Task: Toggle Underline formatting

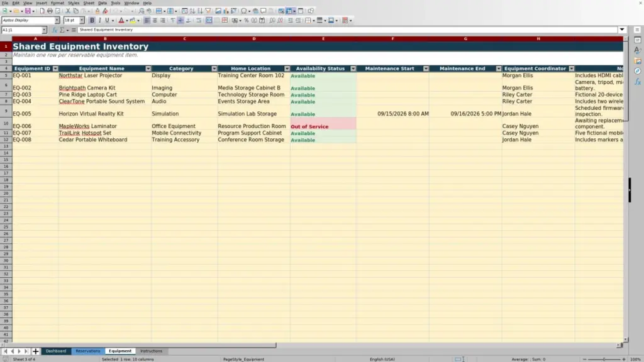Action: 107,21
